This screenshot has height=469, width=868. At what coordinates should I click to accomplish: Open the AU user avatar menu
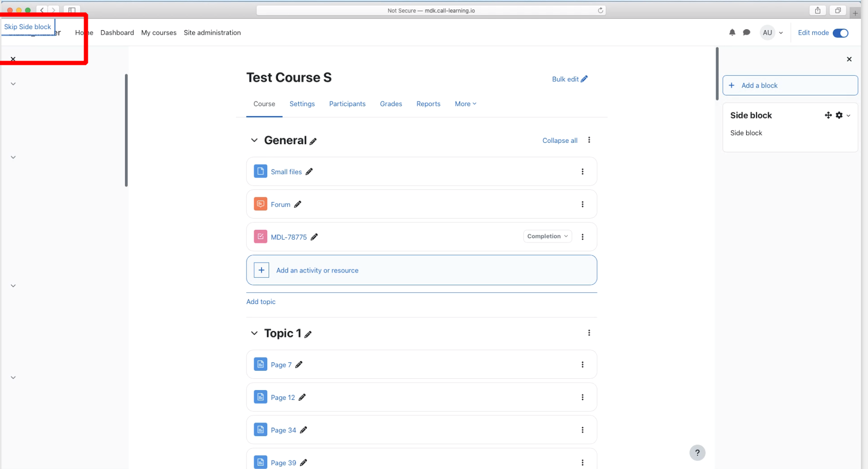tap(767, 32)
